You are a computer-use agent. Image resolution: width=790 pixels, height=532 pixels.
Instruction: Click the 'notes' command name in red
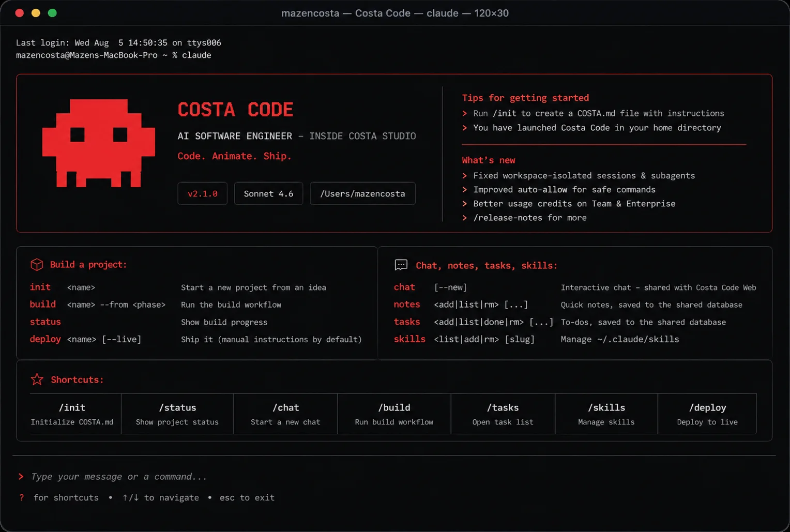pos(407,305)
